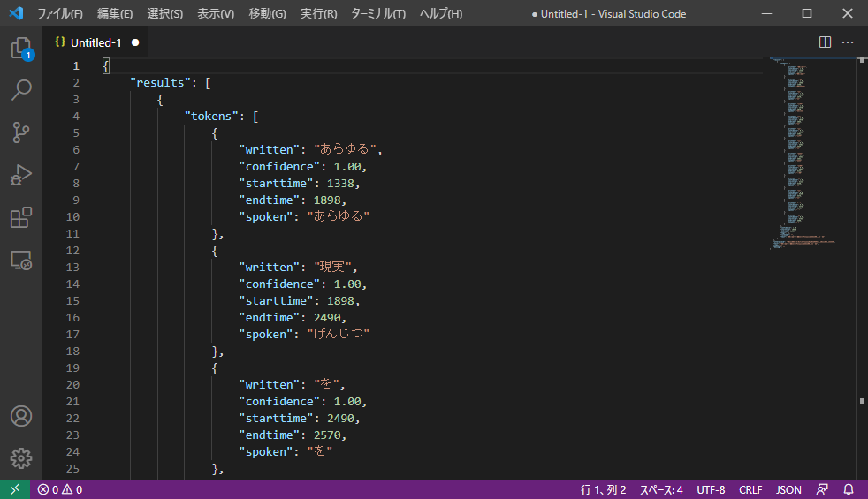Open the Source Control view

click(21, 132)
